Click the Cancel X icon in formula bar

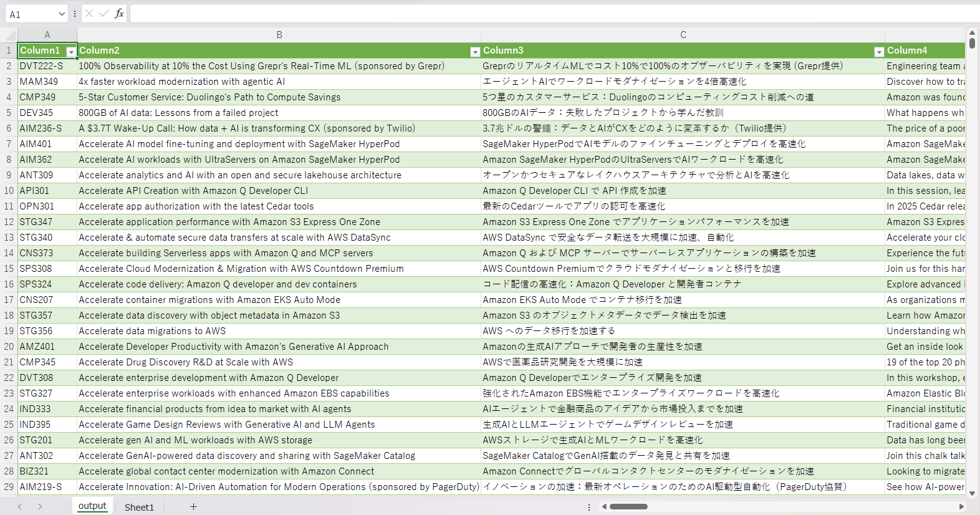click(x=89, y=14)
